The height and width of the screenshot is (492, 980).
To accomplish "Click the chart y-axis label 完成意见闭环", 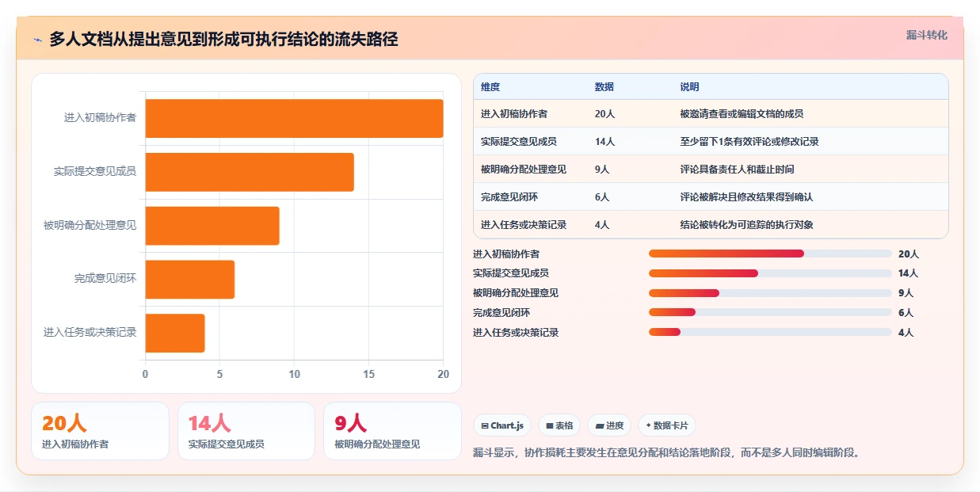I will 105,280.
